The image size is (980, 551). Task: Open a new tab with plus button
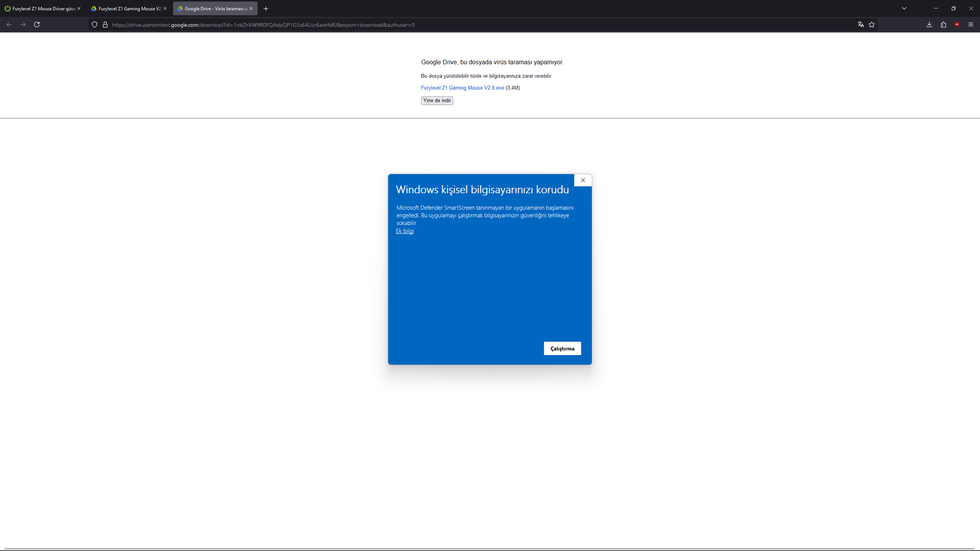tap(266, 9)
